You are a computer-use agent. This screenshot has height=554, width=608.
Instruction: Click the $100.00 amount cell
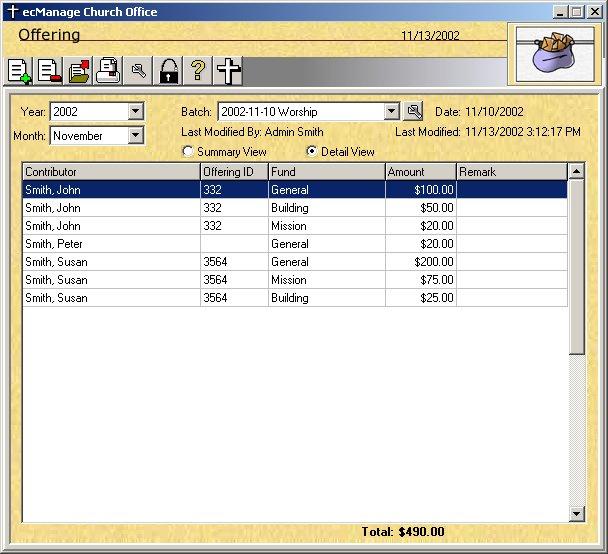pyautogui.click(x=421, y=190)
